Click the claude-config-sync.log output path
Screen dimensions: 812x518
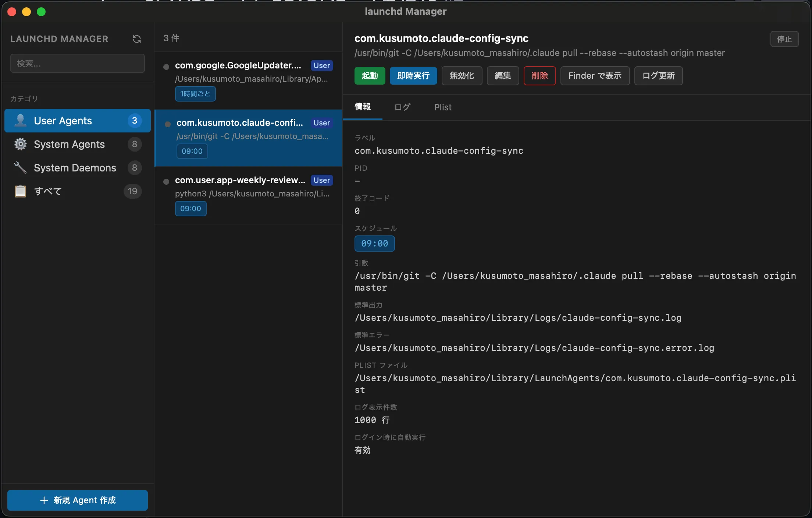coord(518,318)
